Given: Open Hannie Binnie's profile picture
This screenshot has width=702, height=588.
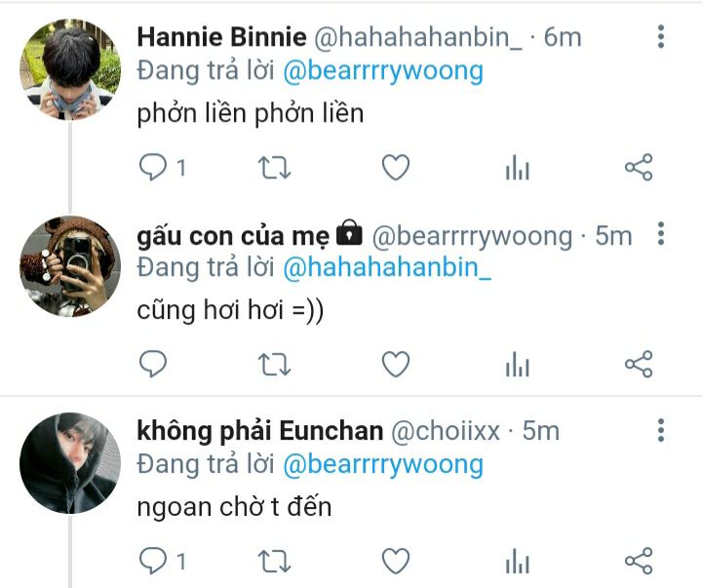Looking at the screenshot, I should pyautogui.click(x=70, y=69).
